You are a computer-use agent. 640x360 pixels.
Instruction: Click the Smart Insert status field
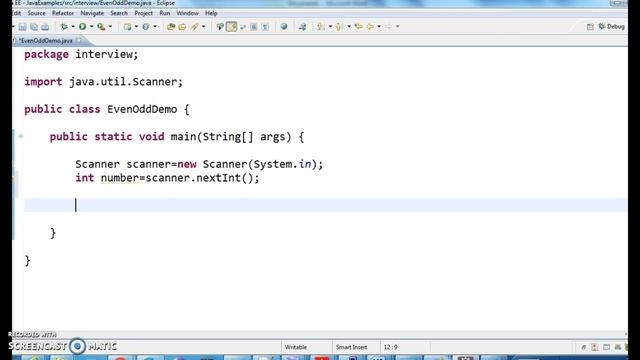point(356,347)
